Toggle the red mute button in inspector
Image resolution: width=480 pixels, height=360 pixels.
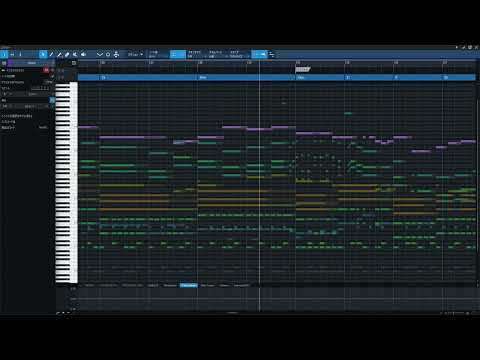pos(46,70)
